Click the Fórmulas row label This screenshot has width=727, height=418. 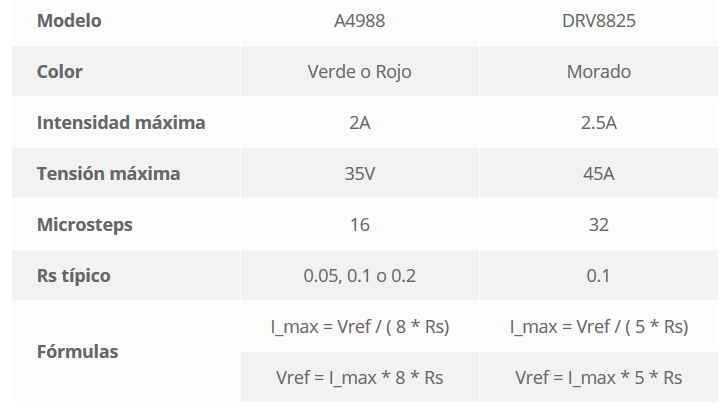[77, 352]
